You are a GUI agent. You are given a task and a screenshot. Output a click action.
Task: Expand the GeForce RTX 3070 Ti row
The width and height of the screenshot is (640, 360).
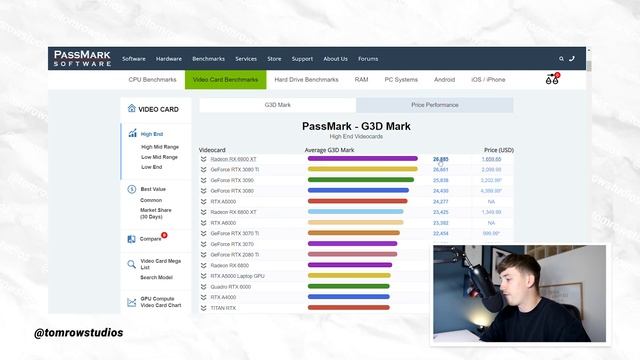pos(203,233)
